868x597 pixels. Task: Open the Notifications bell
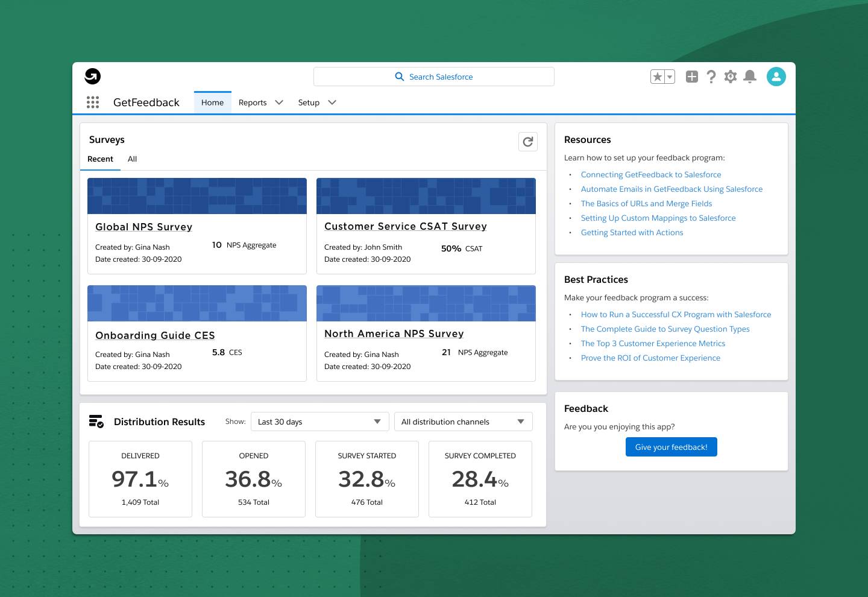[750, 77]
